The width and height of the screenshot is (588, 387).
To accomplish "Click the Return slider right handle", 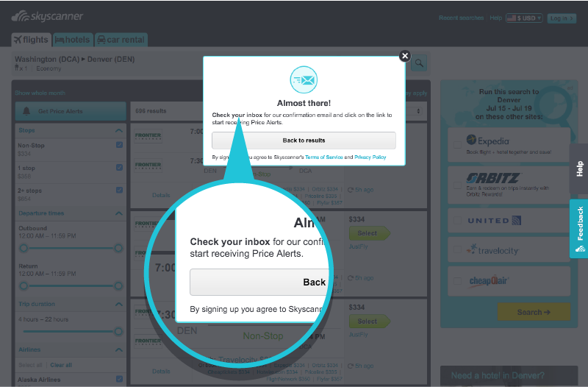I will (118, 286).
